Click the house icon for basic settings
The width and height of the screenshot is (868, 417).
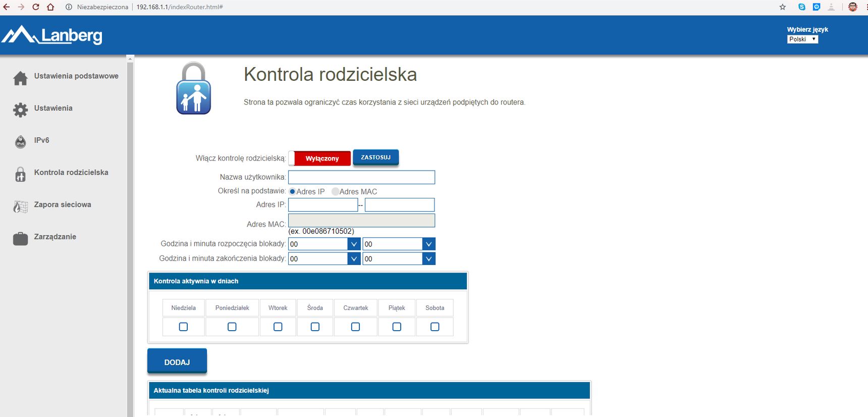point(20,78)
